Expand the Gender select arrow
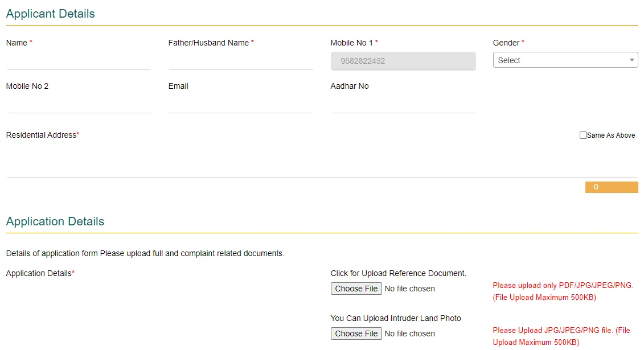Viewport: 644px width, 350px height. [x=631, y=60]
